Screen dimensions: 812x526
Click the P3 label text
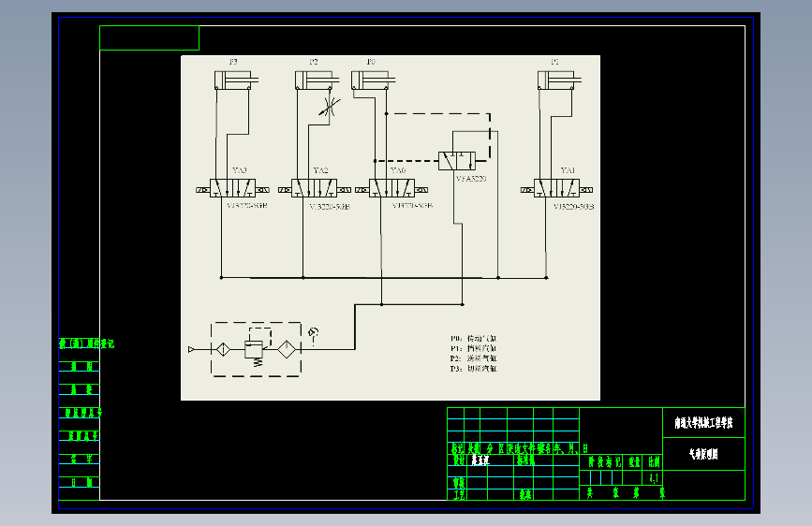pyautogui.click(x=233, y=62)
